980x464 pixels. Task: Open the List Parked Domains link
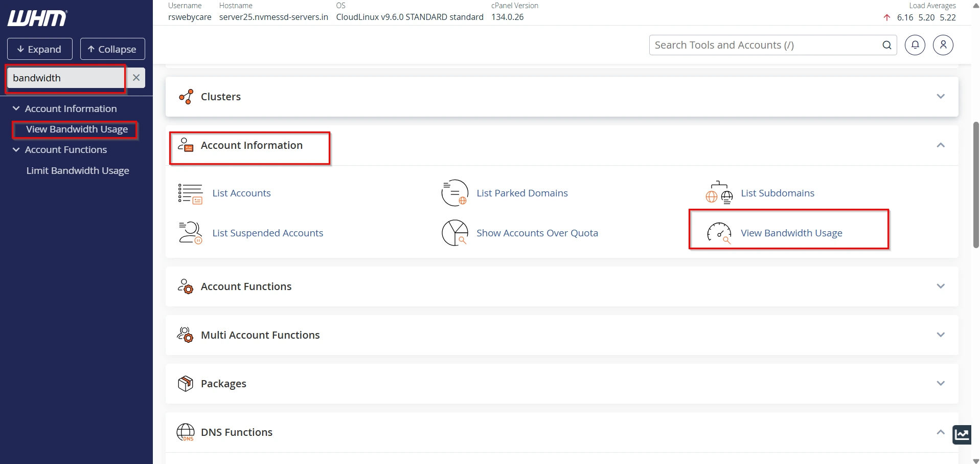(522, 193)
